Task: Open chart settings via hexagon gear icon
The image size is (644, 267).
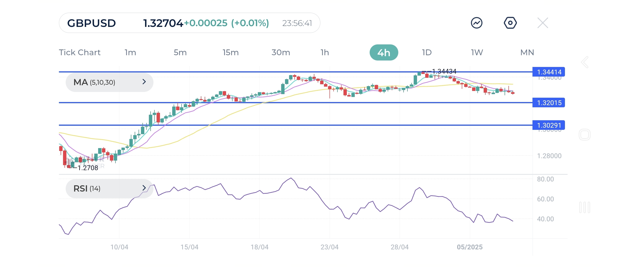Action: point(510,23)
